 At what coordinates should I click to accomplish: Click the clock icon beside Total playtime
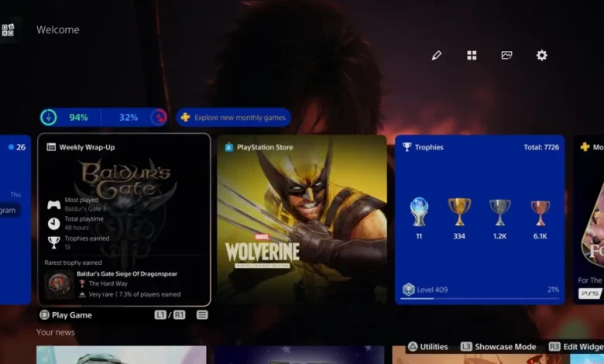[x=54, y=223]
